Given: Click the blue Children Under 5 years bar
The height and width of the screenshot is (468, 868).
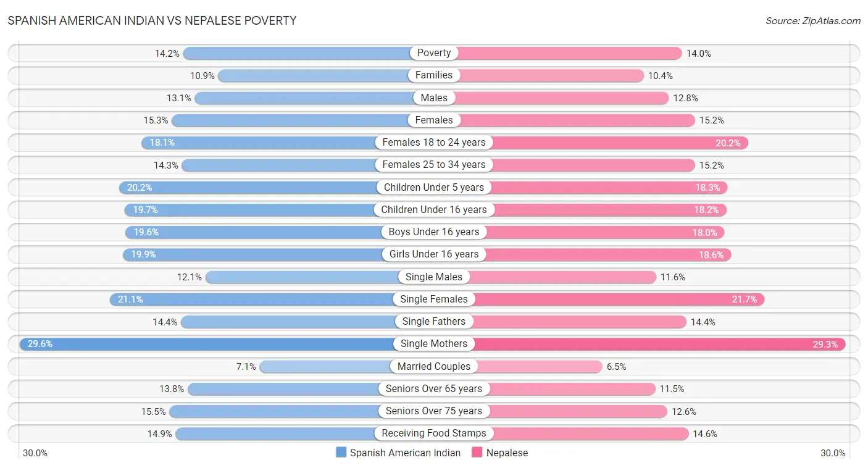Looking at the screenshot, I should [x=253, y=187].
